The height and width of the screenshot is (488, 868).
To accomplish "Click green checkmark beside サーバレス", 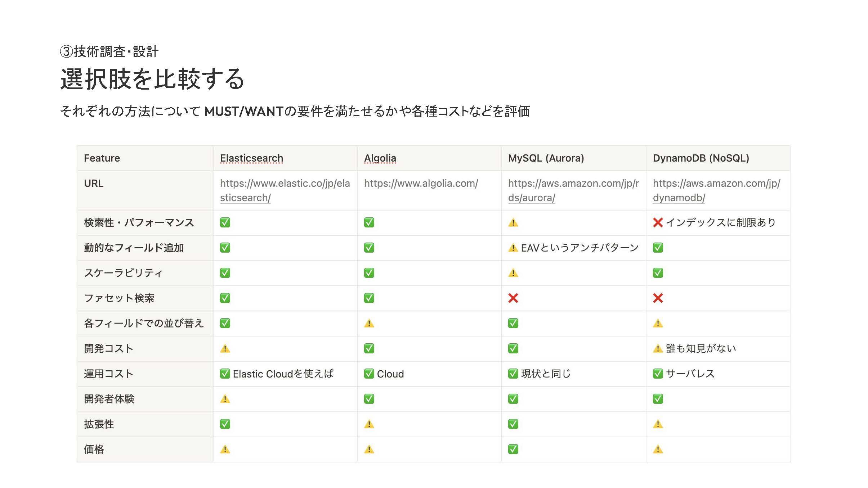I will pyautogui.click(x=658, y=374).
